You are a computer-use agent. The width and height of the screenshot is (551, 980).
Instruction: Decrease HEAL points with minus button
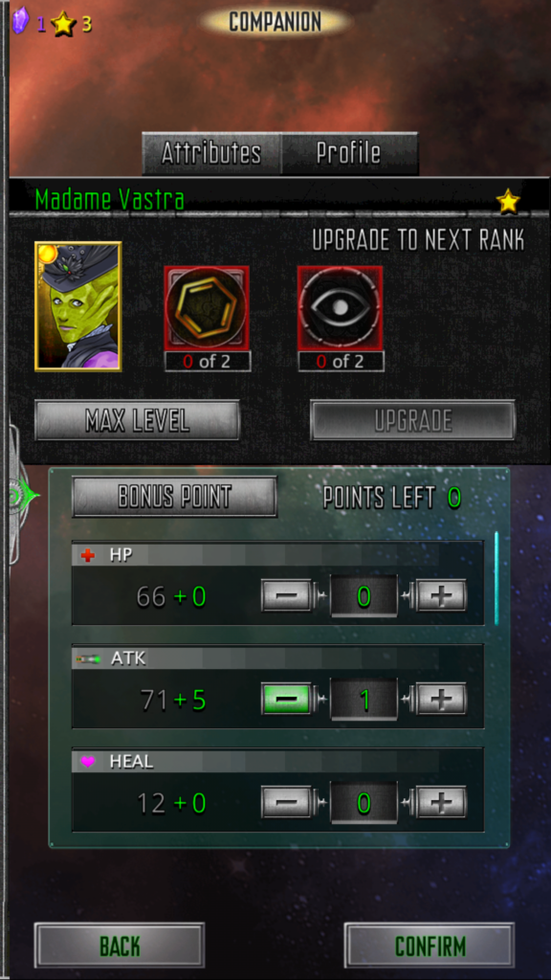(286, 802)
